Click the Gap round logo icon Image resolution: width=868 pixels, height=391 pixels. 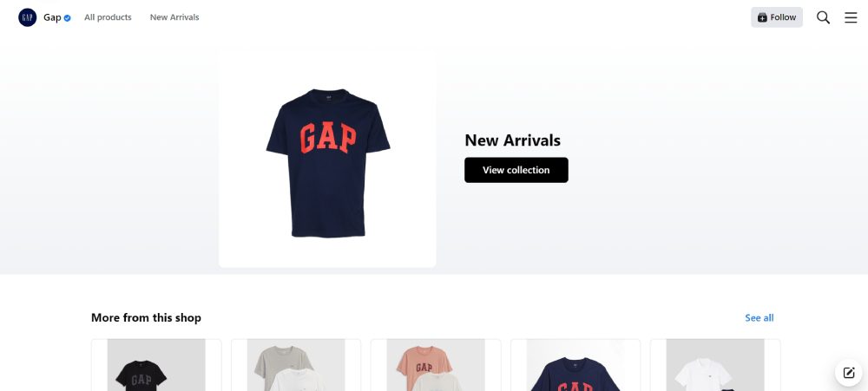pos(27,17)
